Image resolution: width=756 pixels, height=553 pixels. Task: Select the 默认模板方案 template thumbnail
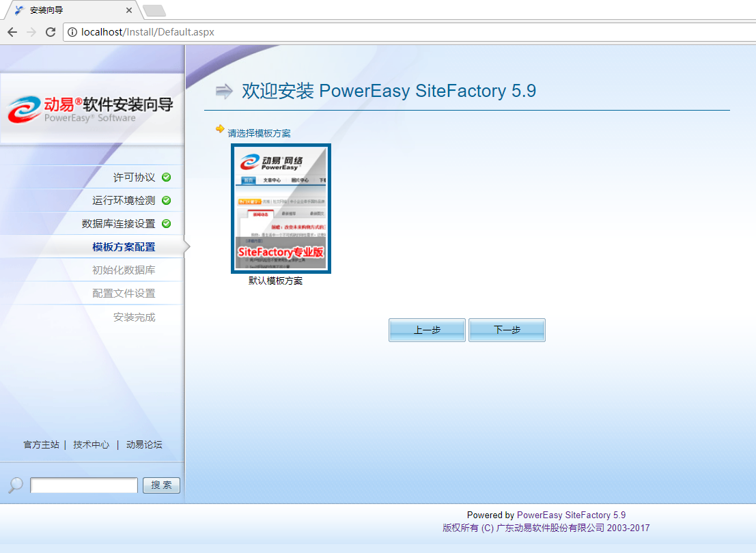click(281, 209)
